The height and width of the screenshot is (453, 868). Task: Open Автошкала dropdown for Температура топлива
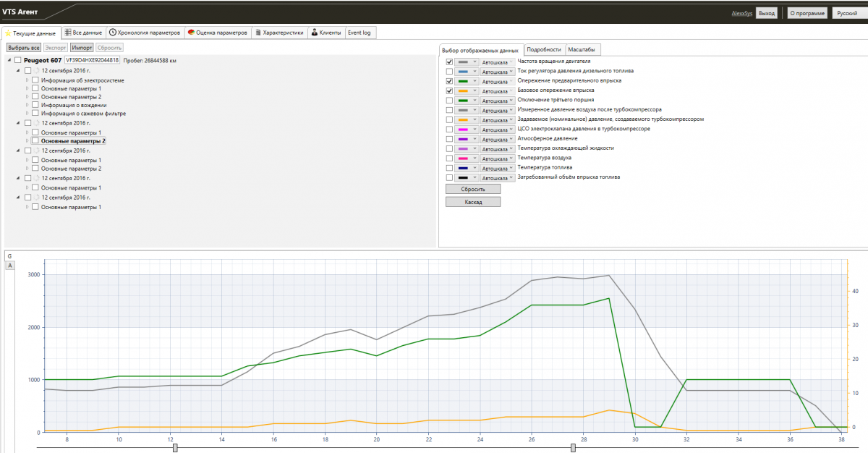(498, 168)
